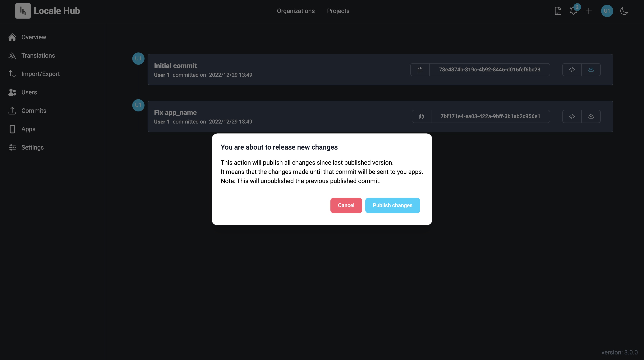Image resolution: width=644 pixels, height=360 pixels.
Task: Select commit hash 73e4874b-319c-4b92-8446-d016fef6bc23
Action: tap(490, 70)
